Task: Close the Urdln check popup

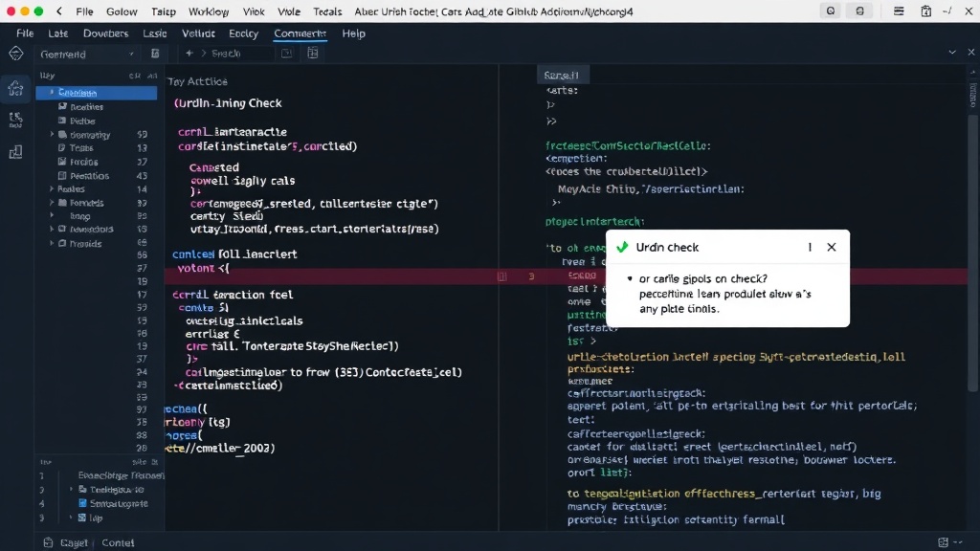Action: (832, 247)
